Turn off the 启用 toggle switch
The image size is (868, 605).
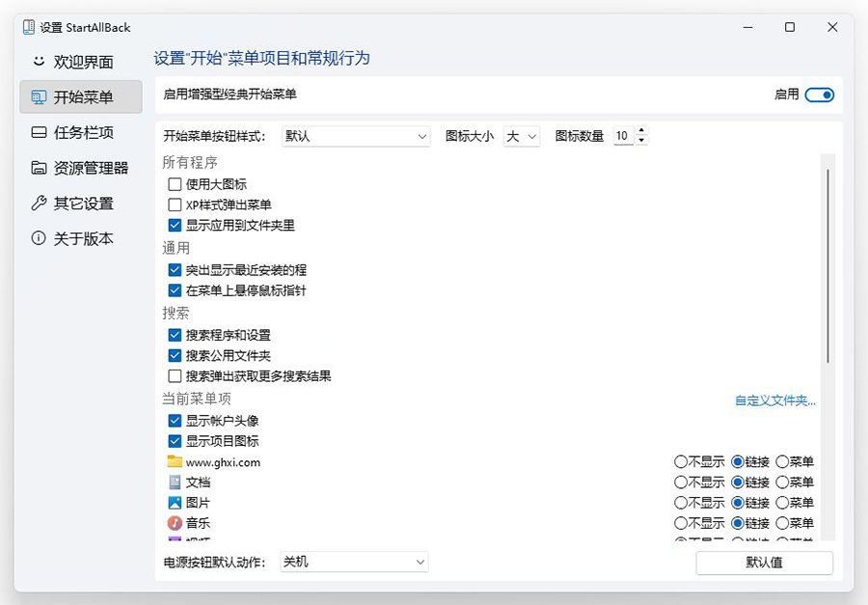[819, 95]
